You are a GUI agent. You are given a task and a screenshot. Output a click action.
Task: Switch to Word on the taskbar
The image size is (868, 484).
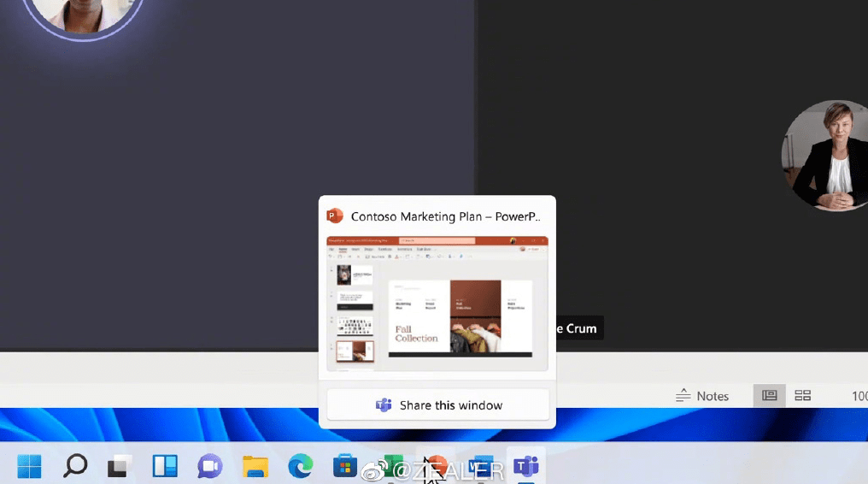click(x=482, y=466)
